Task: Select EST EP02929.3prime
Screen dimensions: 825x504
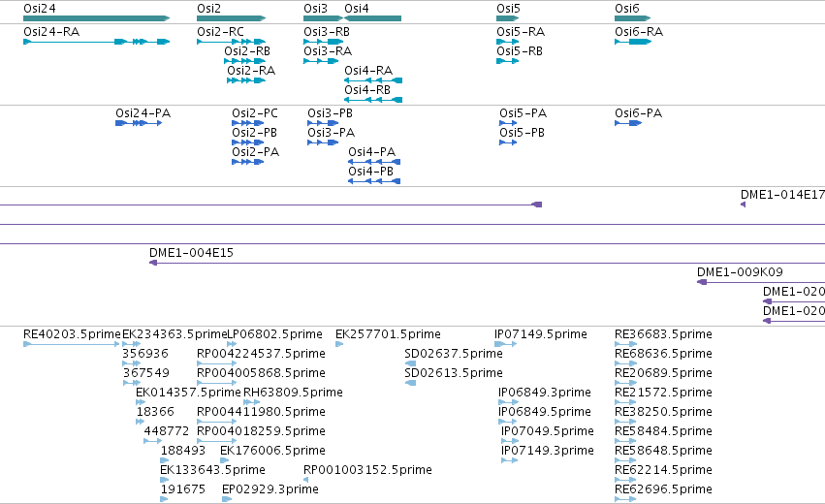Action: coord(227,500)
